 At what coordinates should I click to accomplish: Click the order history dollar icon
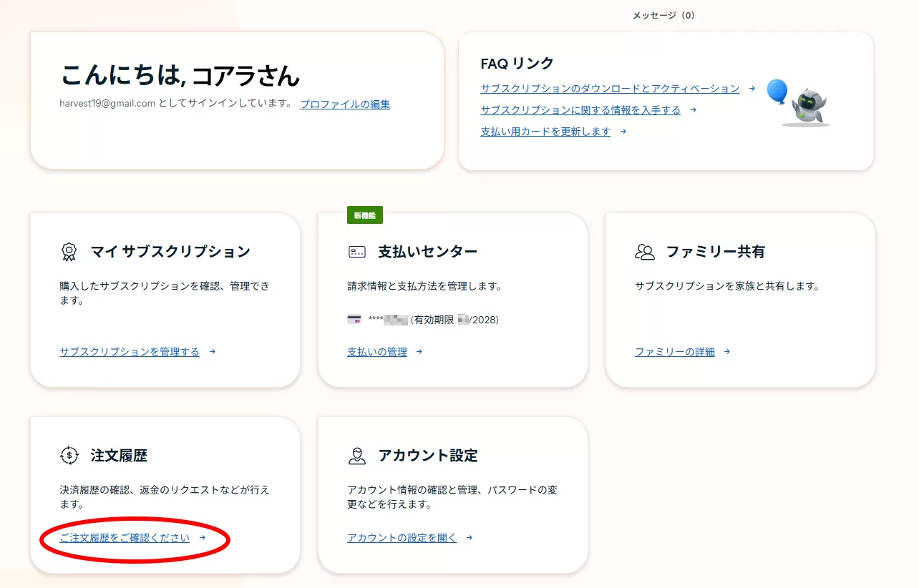(69, 456)
